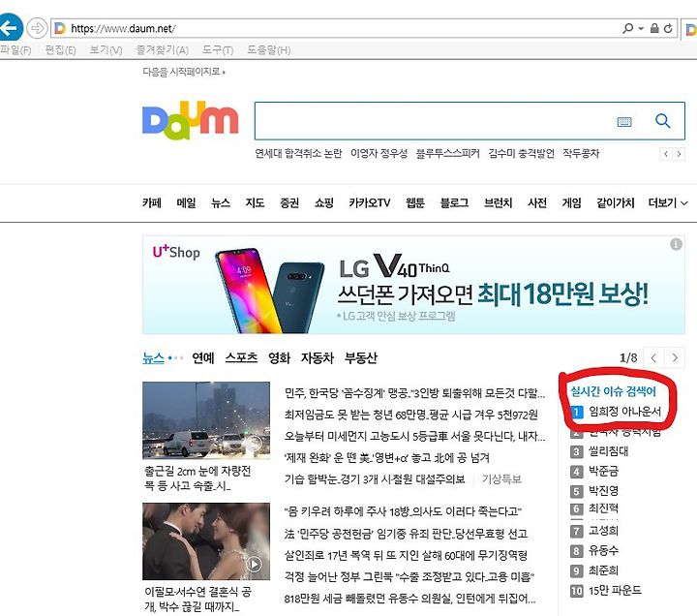Go to the 지도 service

click(255, 202)
